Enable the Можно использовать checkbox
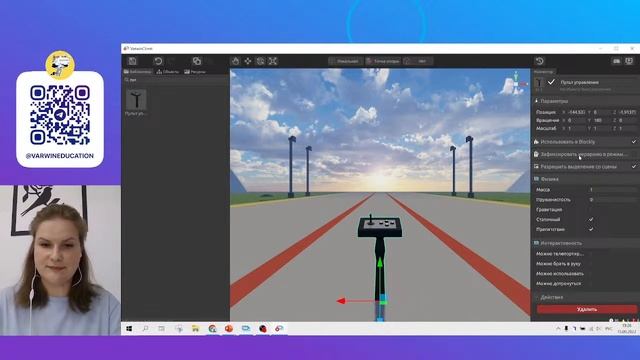Image resolution: width=640 pixels, height=360 pixels. [x=591, y=273]
